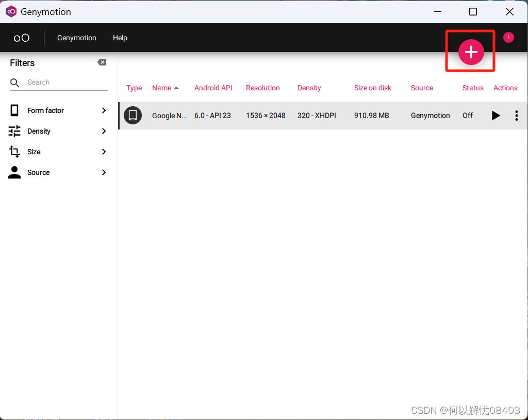Close the Genymotion window
Image resolution: width=528 pixels, height=420 pixels.
click(x=509, y=12)
